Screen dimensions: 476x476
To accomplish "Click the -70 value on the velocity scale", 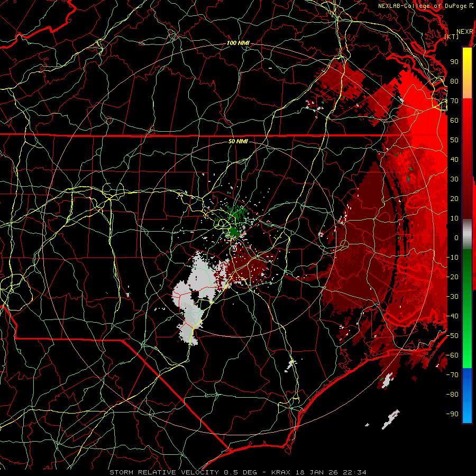I will pyautogui.click(x=452, y=375).
